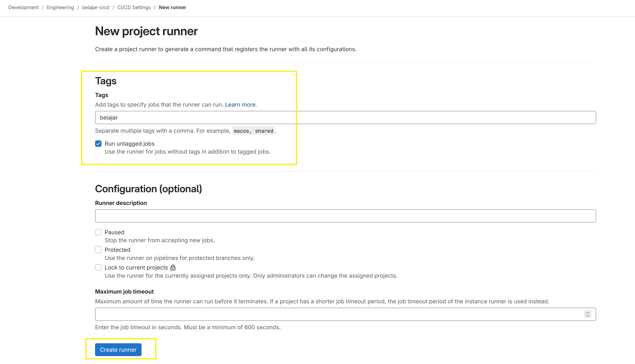This screenshot has width=635, height=364.
Task: Click the lock icon beside Lock to current projects
Action: tap(173, 267)
